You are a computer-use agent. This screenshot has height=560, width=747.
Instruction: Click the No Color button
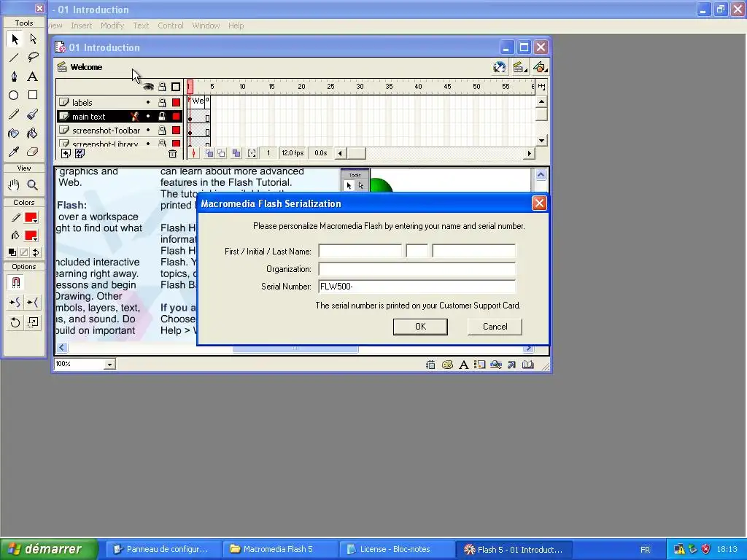coord(24,252)
